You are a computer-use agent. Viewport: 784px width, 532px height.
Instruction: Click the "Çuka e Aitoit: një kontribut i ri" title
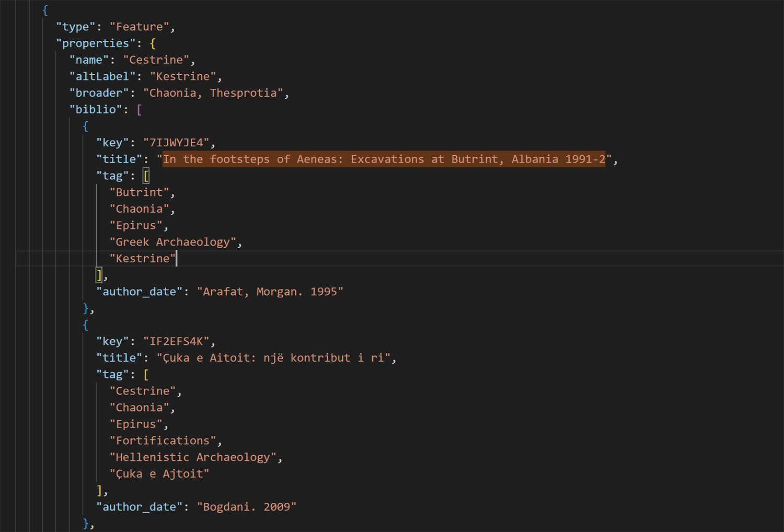coord(273,358)
